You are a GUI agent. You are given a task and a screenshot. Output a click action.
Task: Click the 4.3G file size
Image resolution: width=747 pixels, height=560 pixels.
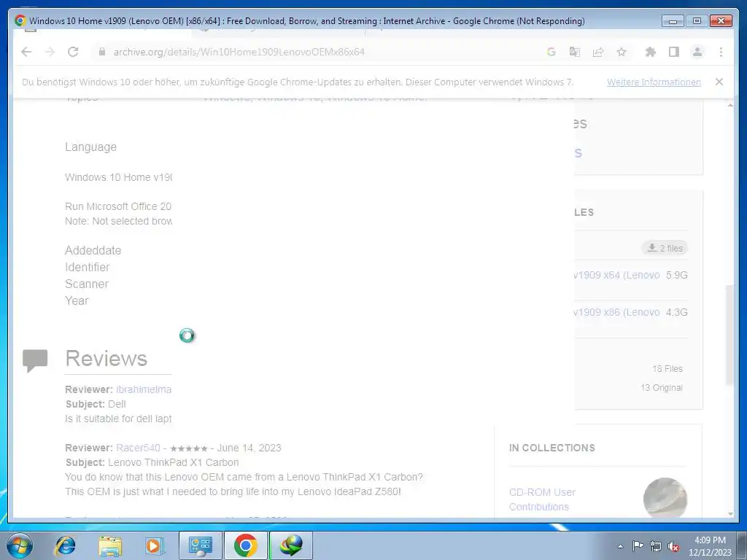tap(676, 312)
